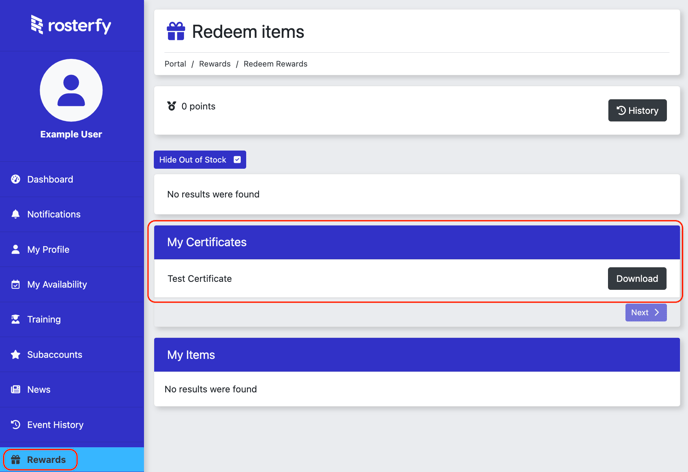Click the gift icon beside Redeem items
Image resolution: width=688 pixels, height=472 pixels.
tap(176, 32)
